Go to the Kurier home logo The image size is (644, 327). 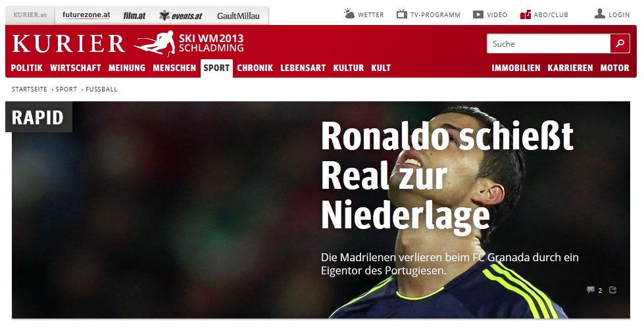click(x=68, y=43)
